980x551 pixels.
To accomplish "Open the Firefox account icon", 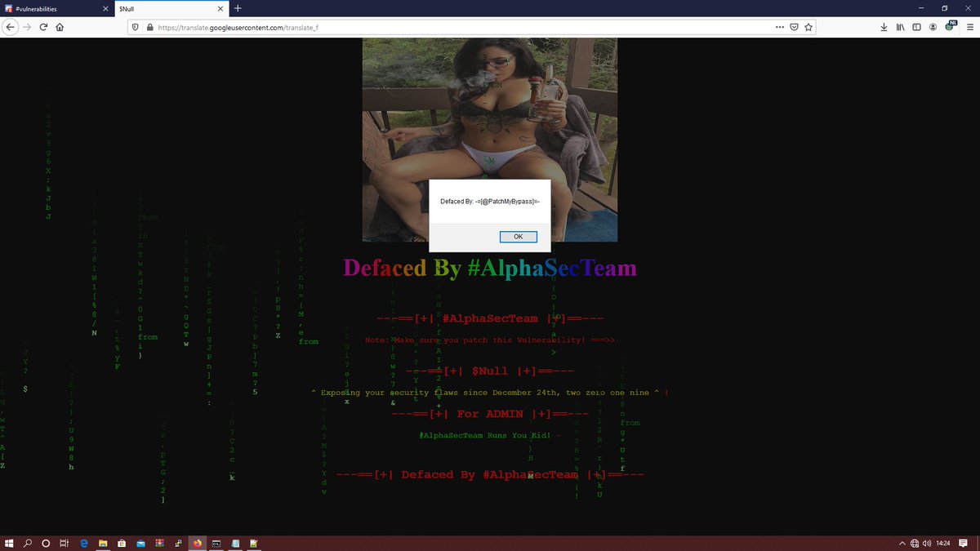I will 933,27.
